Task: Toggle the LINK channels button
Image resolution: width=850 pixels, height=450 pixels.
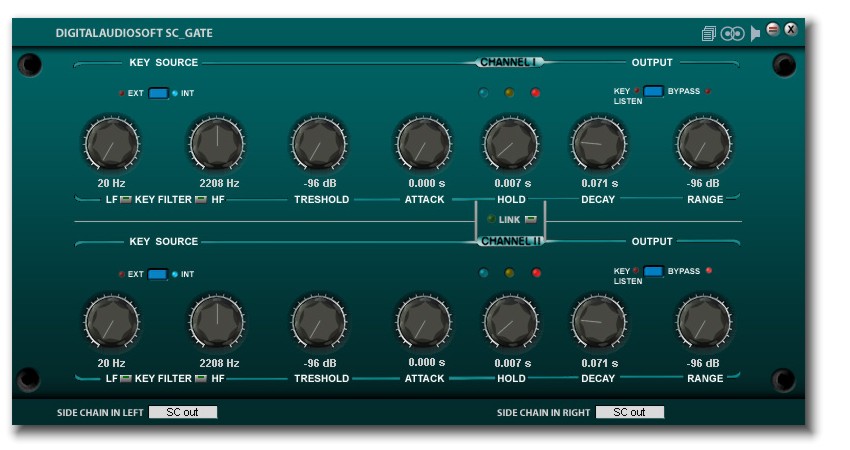Action: point(531,220)
